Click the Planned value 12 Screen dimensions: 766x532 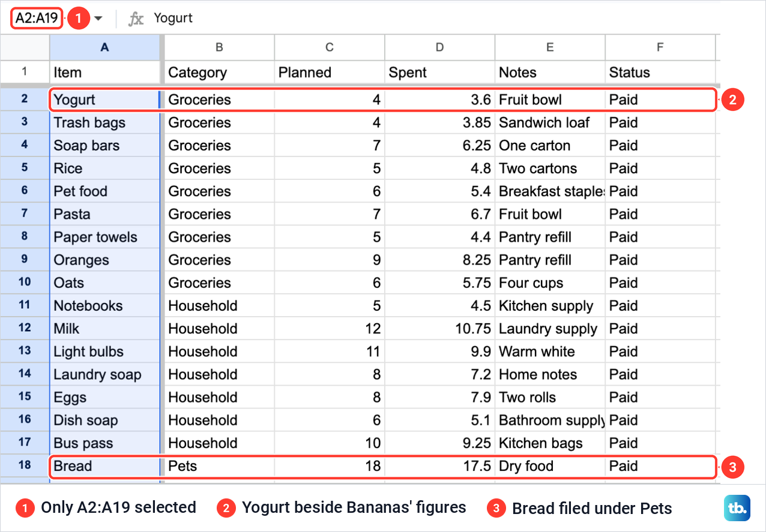point(330,328)
